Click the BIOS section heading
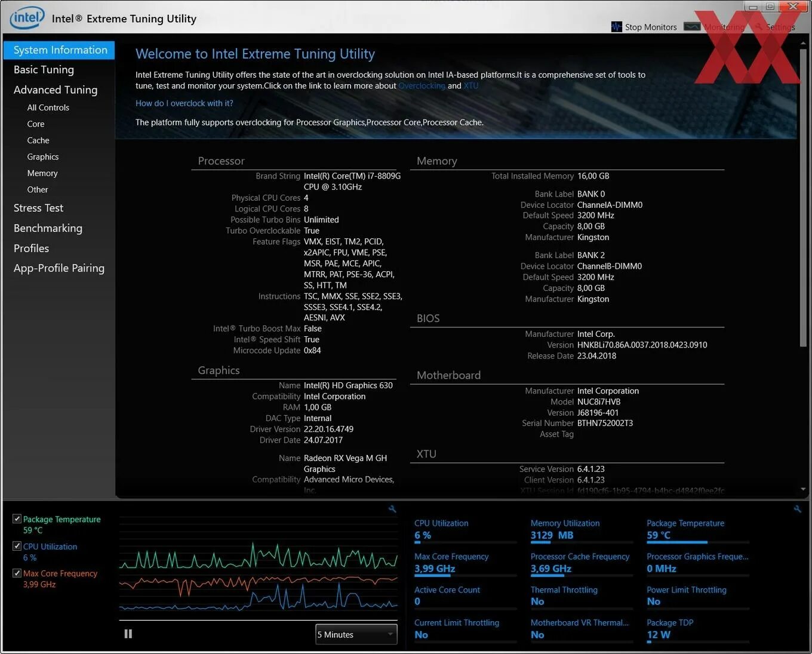 coord(428,318)
